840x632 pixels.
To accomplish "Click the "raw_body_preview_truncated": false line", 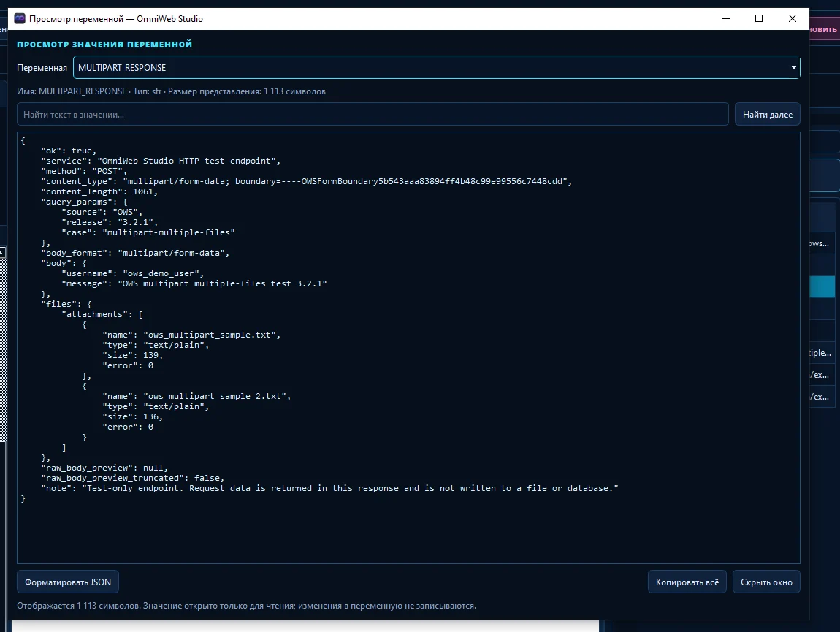I will pos(132,478).
